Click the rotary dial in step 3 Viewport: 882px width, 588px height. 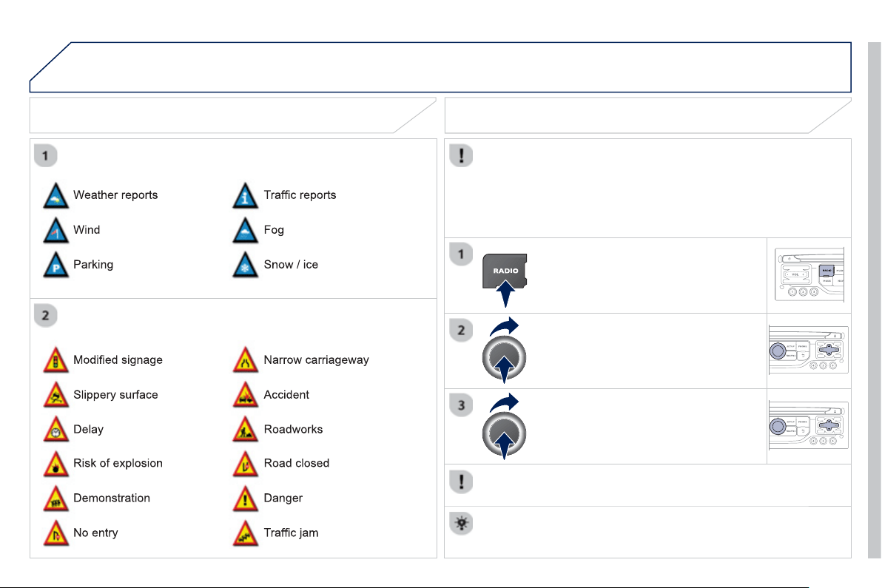tap(504, 434)
